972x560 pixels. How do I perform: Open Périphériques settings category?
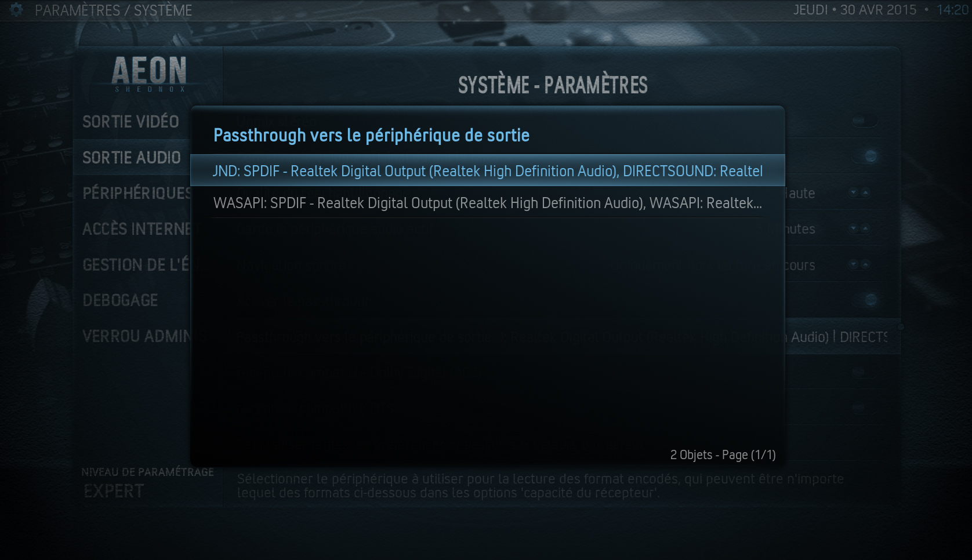(x=137, y=193)
